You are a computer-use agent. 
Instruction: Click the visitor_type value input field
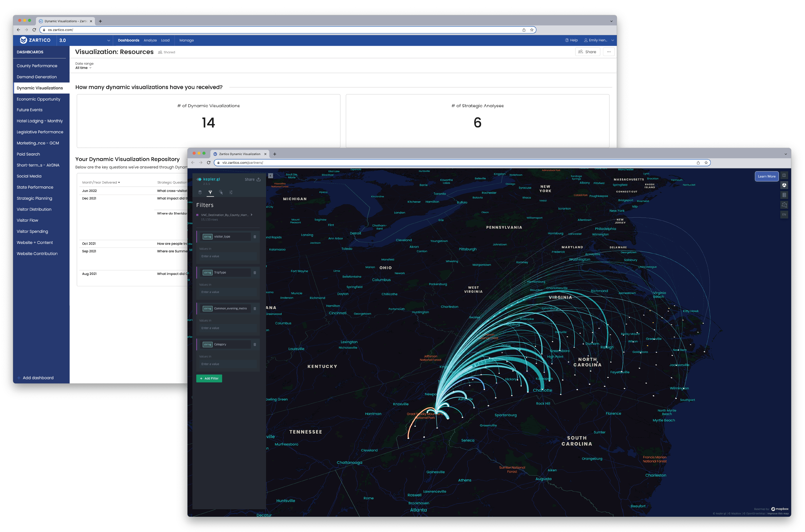(228, 257)
